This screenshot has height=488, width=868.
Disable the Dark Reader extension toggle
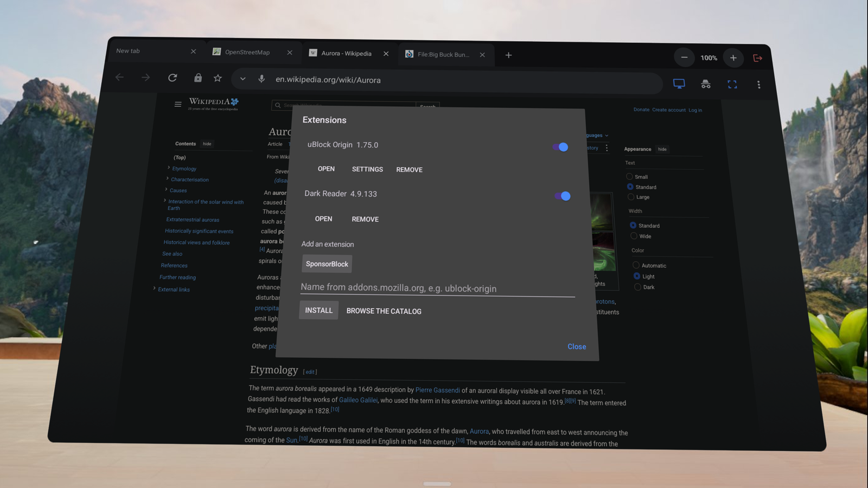pos(563,196)
